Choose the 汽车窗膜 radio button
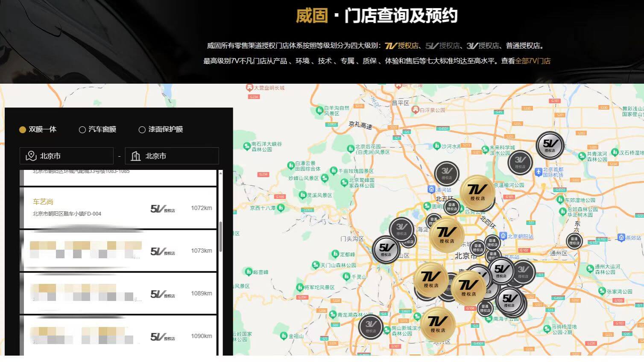Screen dimensions: 644x362 [x=82, y=130]
